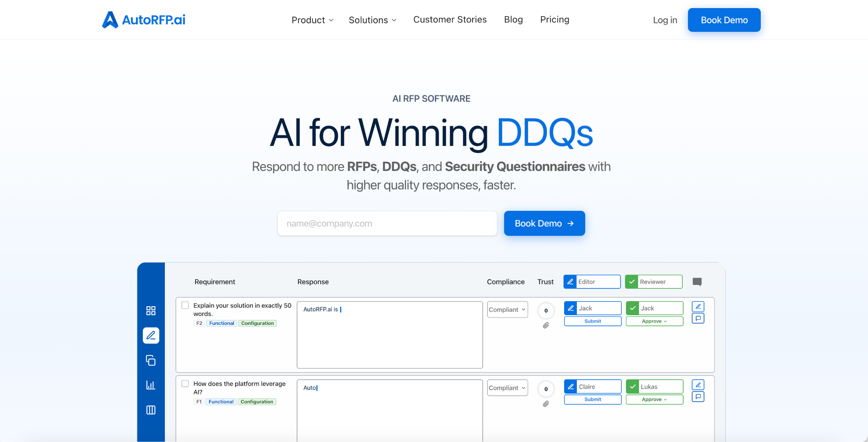Click the Functional tag on F2 requirement

click(x=222, y=323)
